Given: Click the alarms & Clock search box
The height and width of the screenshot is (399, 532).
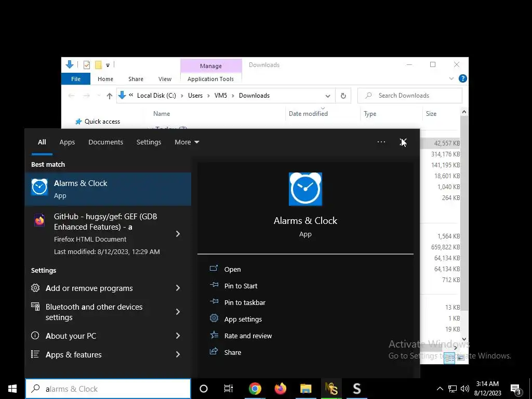Looking at the screenshot, I should point(108,389).
